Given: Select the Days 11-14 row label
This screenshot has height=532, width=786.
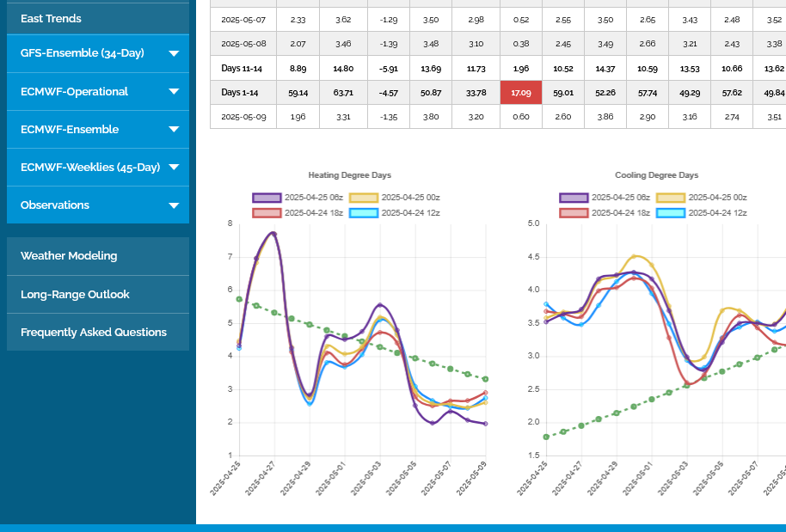Looking at the screenshot, I should pos(243,68).
